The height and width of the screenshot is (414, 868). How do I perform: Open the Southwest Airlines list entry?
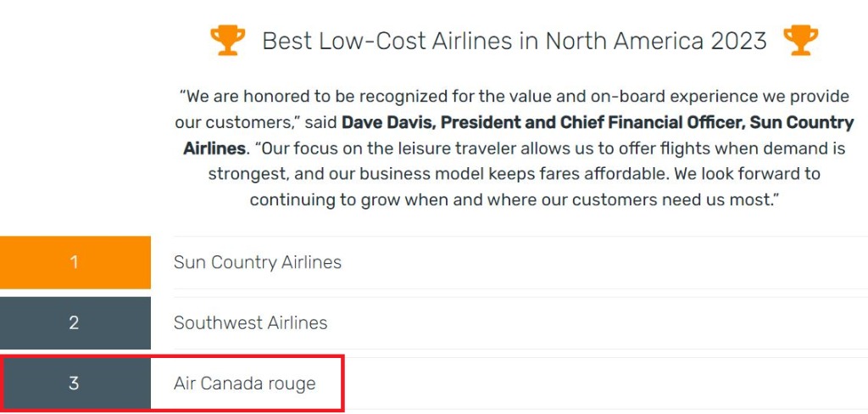click(x=250, y=323)
